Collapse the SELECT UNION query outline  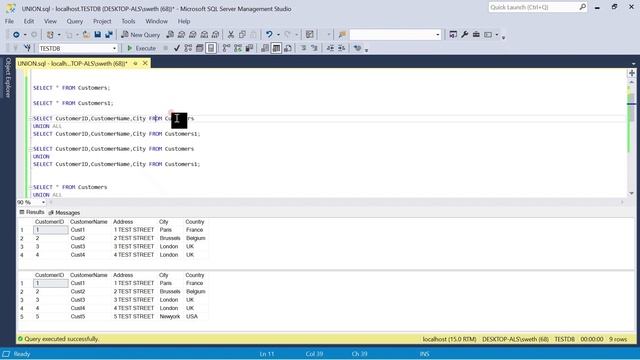31,149
